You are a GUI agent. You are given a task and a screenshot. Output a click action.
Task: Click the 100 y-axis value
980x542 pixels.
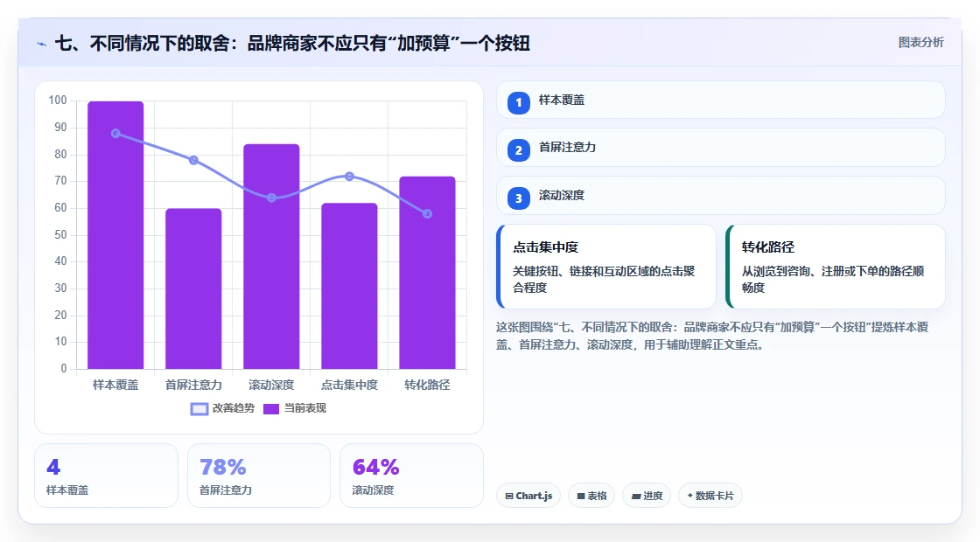pos(58,101)
